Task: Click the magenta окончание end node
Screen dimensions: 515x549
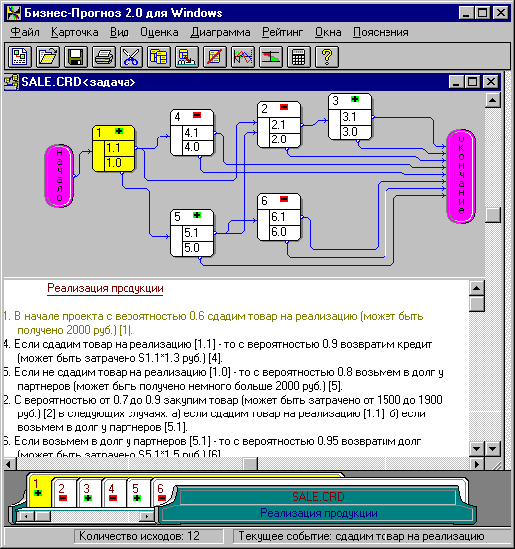Action: 461,176
